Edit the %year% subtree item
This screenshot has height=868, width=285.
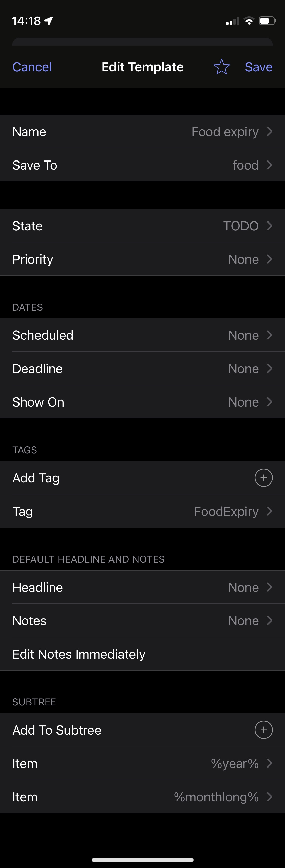point(142,763)
